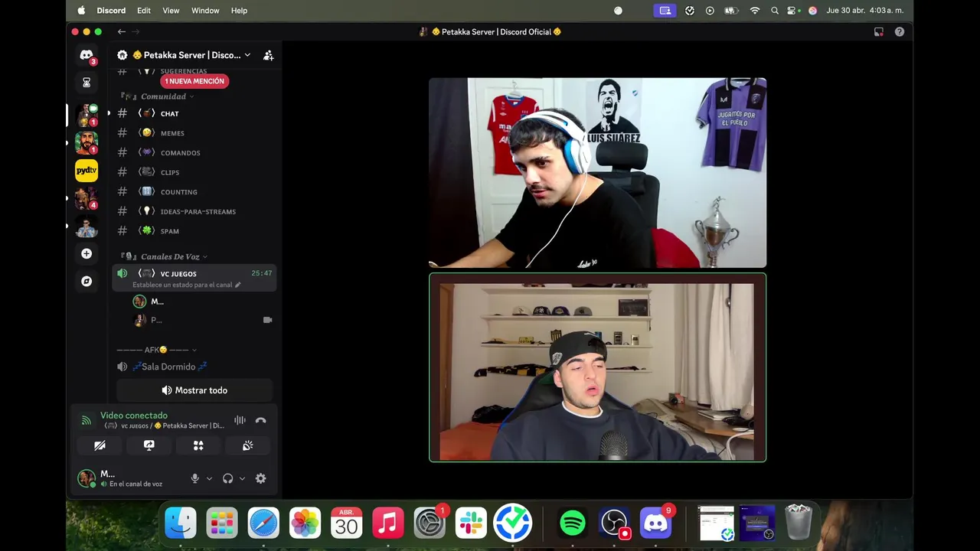Share your screen
980x551 pixels.
(149, 445)
